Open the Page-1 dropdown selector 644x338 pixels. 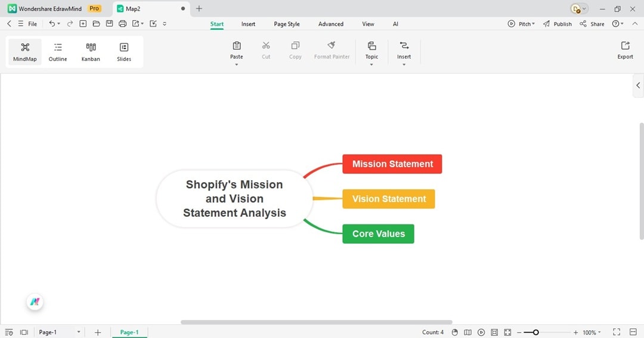[59, 332]
